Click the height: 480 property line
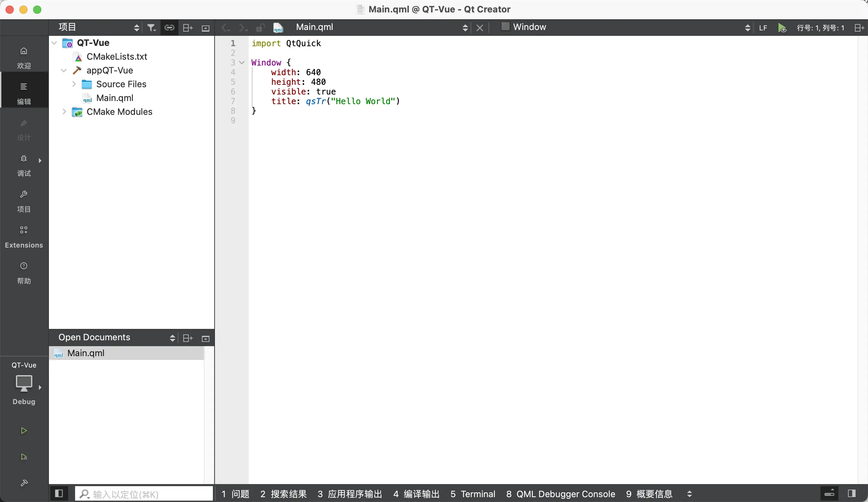Image resolution: width=868 pixels, height=502 pixels. 298,82
